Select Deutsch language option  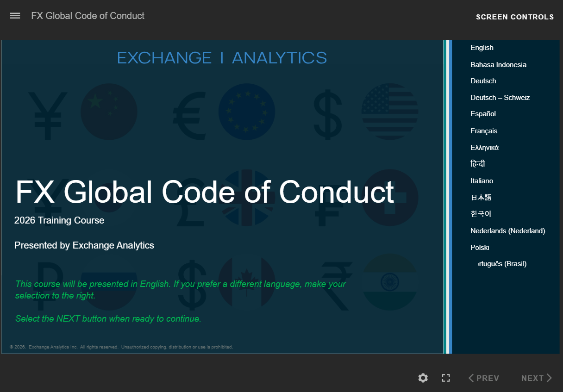483,81
